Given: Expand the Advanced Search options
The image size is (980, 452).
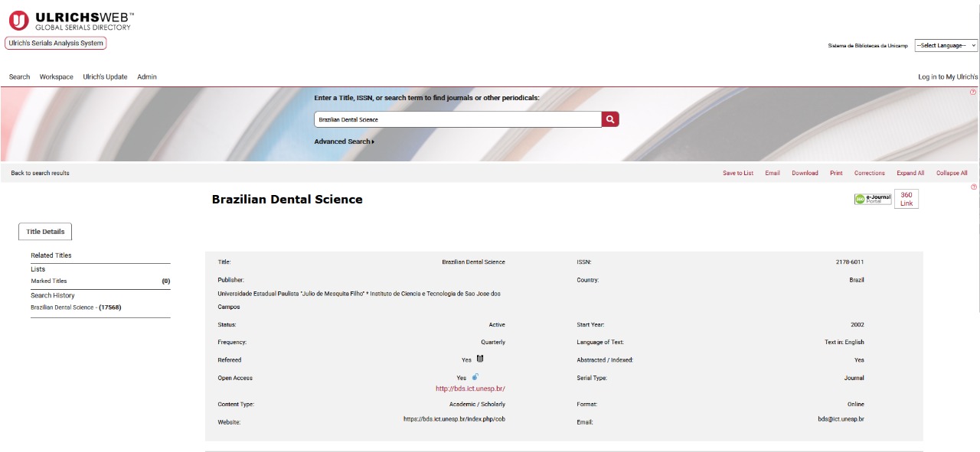Looking at the screenshot, I should point(344,141).
